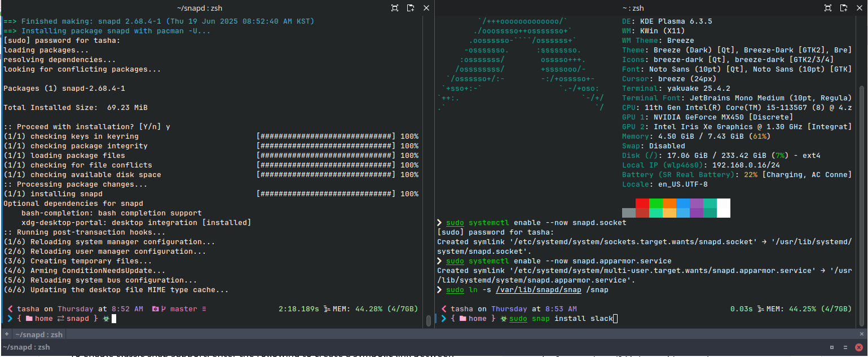The image size is (868, 357).
Task: Click the snapd path segment in left prompt
Action: [x=78, y=319]
